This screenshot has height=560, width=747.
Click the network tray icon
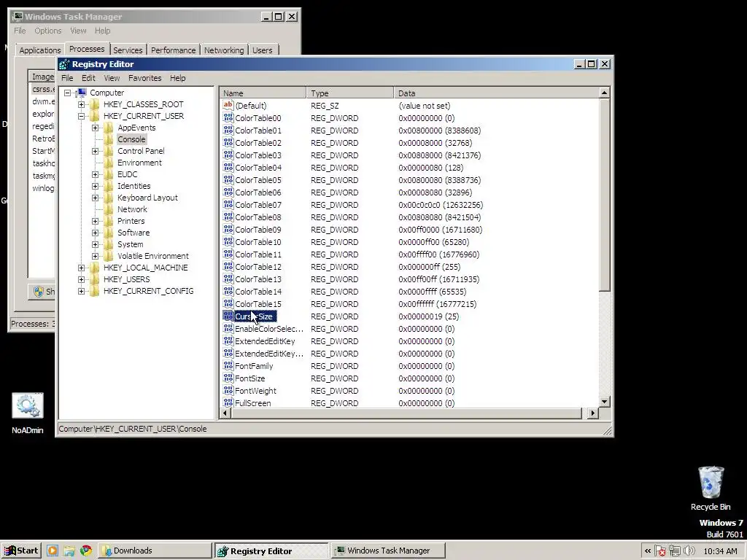(675, 551)
